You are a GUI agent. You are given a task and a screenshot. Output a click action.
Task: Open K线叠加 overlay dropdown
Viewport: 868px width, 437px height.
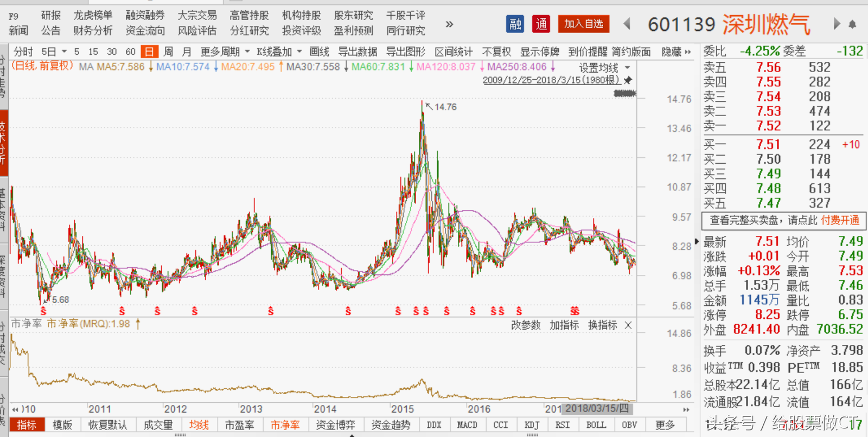click(279, 52)
